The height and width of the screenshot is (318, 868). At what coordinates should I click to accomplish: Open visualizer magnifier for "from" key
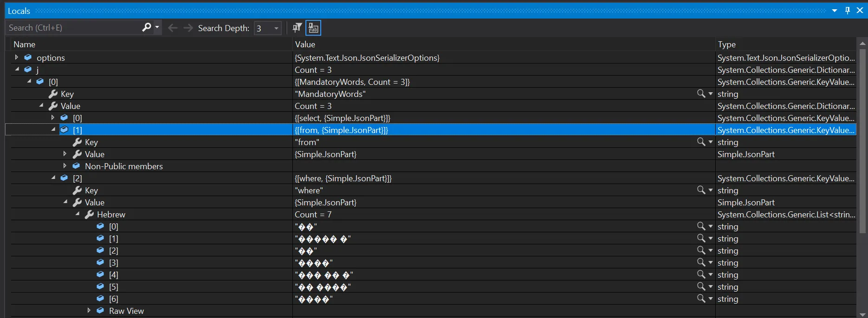pyautogui.click(x=701, y=142)
